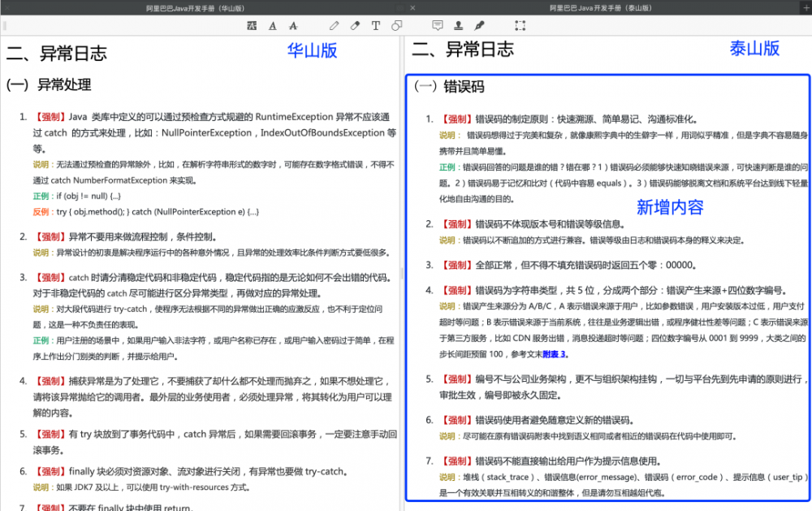Image resolution: width=812 pixels, height=511 pixels.
Task: Select the Pencil annotation tool
Action: 335,25
